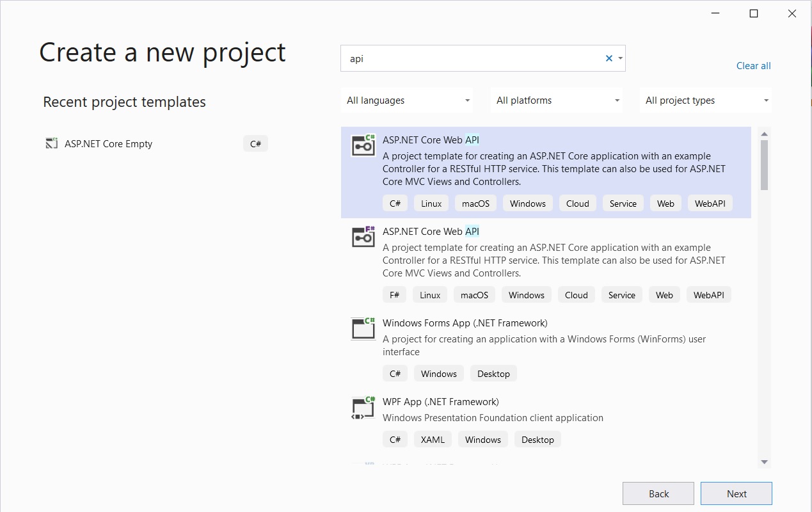812x512 pixels.
Task: Select the F# ASP.NET Core Web API template title
Action: (431, 231)
